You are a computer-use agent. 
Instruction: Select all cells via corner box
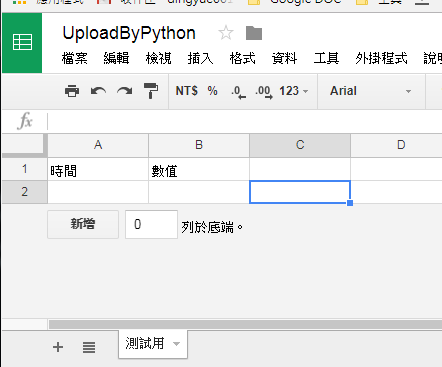coord(25,145)
